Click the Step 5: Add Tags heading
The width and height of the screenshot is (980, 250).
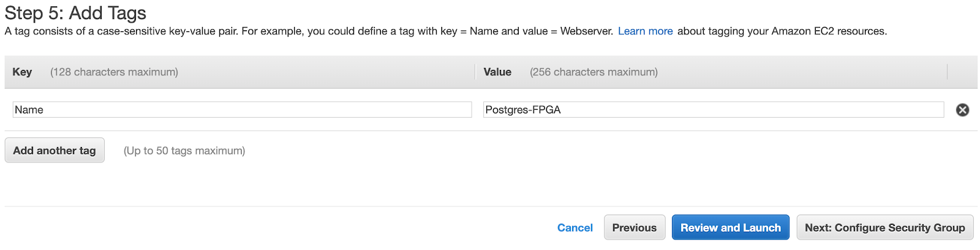(x=75, y=13)
